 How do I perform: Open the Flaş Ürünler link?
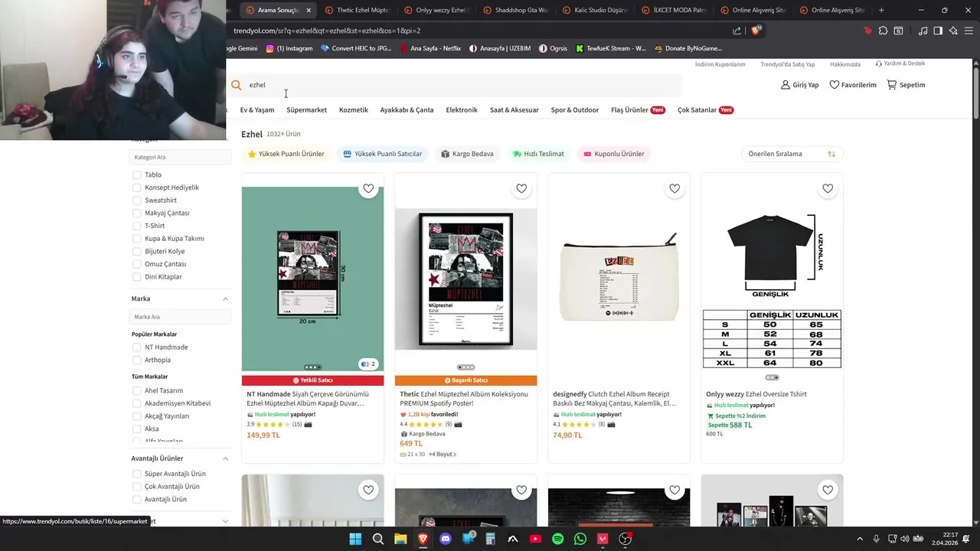pos(638,110)
